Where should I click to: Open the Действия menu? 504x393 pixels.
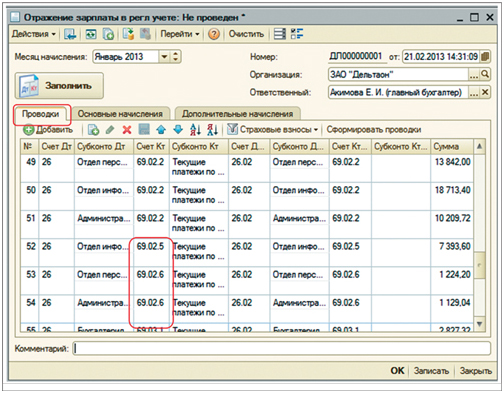coord(34,34)
